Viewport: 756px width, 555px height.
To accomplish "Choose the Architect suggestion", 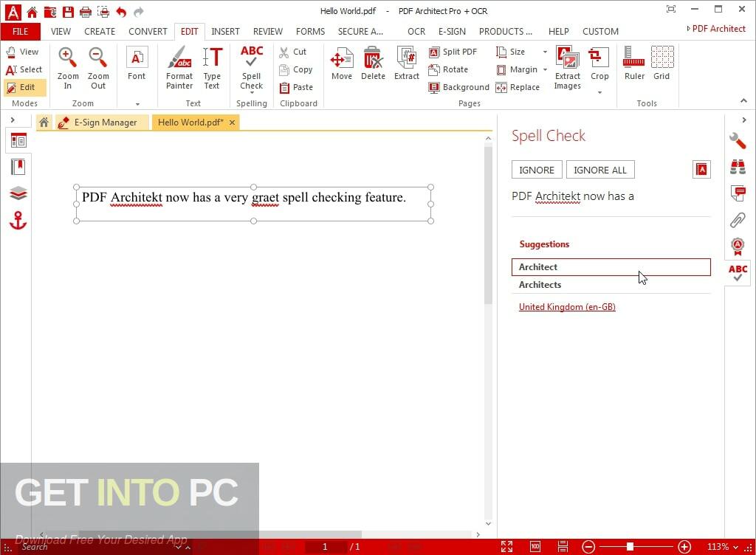I will tap(611, 267).
